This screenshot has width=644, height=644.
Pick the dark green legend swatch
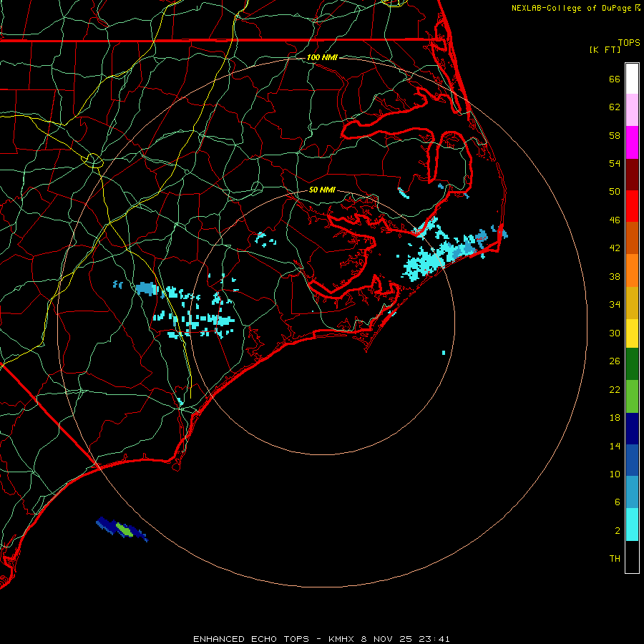click(x=632, y=364)
